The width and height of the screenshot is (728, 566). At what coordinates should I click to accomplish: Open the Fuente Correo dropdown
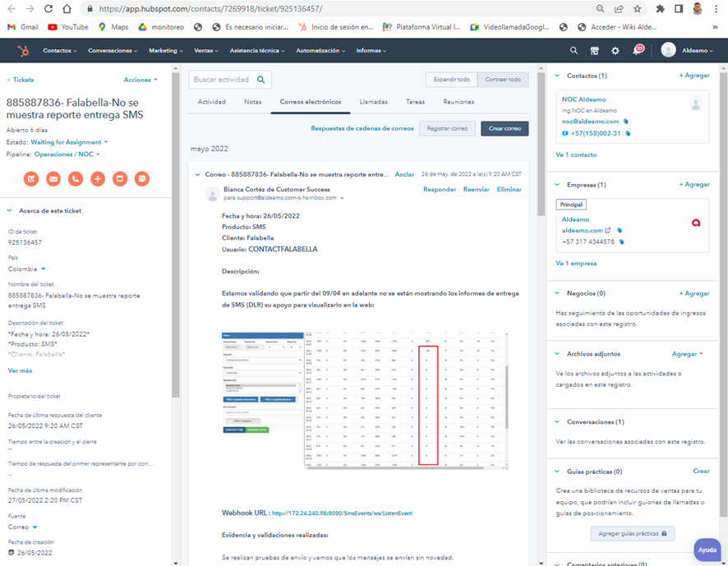point(22,527)
